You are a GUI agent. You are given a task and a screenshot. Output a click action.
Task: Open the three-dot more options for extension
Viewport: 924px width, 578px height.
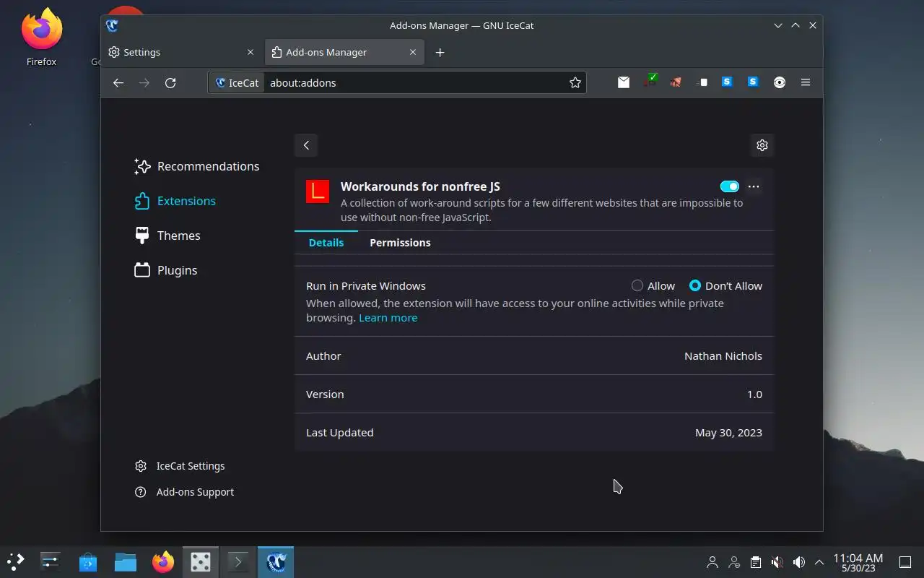click(754, 186)
